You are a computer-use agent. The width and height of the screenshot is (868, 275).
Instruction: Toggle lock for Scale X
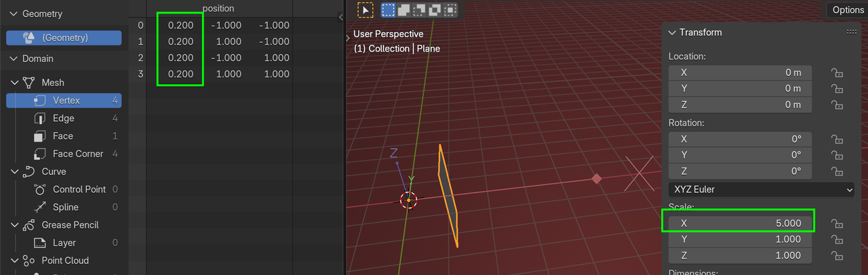[x=837, y=224]
